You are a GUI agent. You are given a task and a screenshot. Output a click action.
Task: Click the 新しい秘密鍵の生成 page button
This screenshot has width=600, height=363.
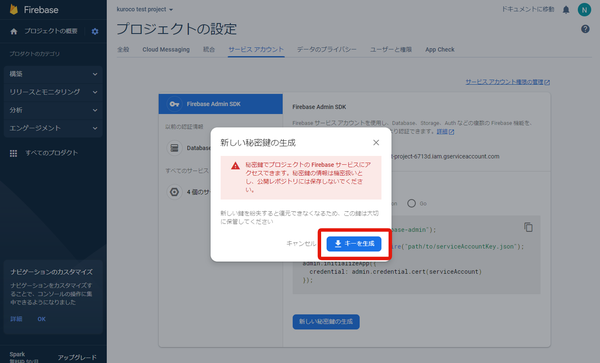(326, 322)
